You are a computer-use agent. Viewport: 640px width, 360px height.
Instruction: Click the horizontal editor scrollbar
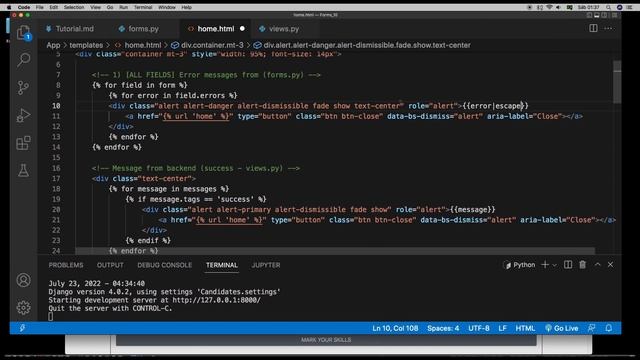click(335, 250)
